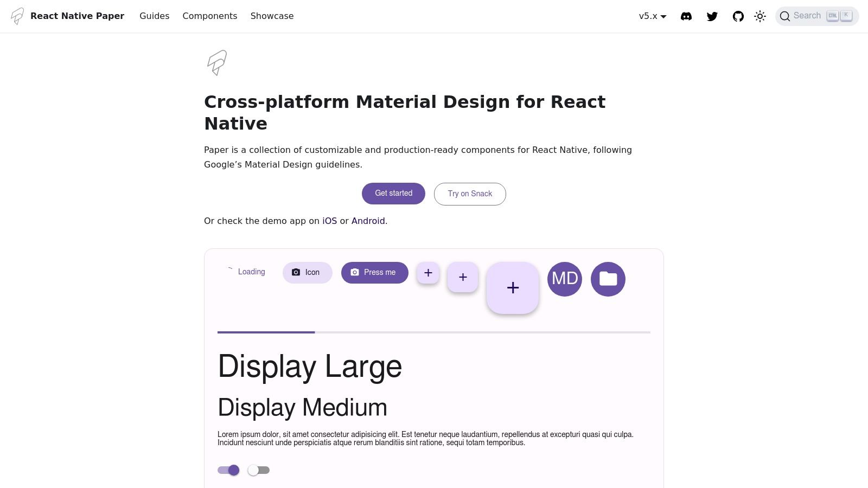The height and width of the screenshot is (488, 868).
Task: Click the search magnifier icon
Action: click(x=784, y=16)
